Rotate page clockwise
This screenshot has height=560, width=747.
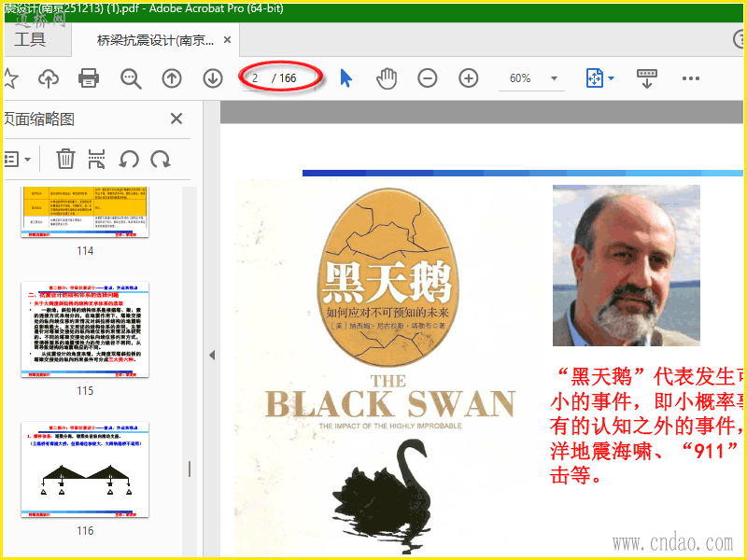(x=161, y=159)
